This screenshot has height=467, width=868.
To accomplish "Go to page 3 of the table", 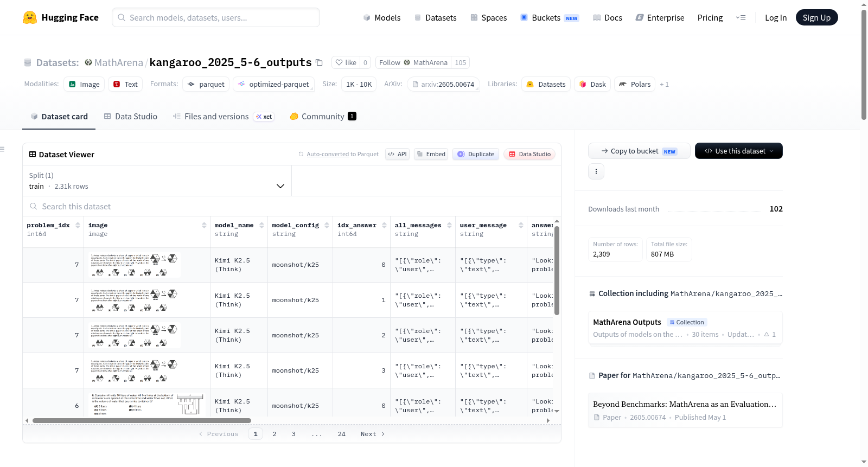I will (x=293, y=434).
